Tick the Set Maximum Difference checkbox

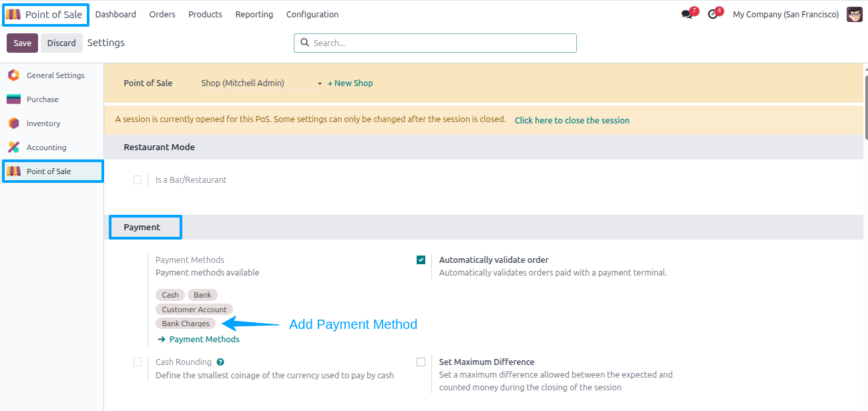421,362
